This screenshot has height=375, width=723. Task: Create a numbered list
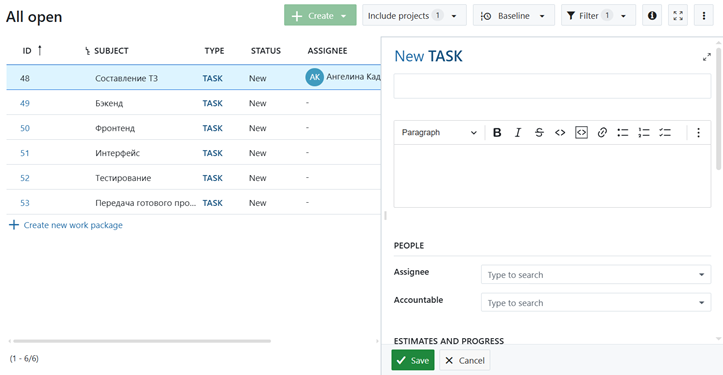[644, 133]
